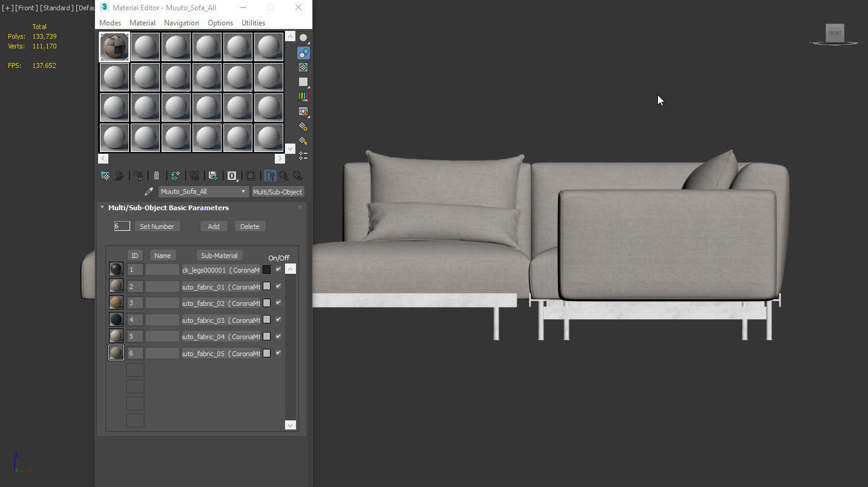Viewport: 868px width, 487px height.
Task: Click the black color swatch for ck_legs000001
Action: click(x=266, y=270)
